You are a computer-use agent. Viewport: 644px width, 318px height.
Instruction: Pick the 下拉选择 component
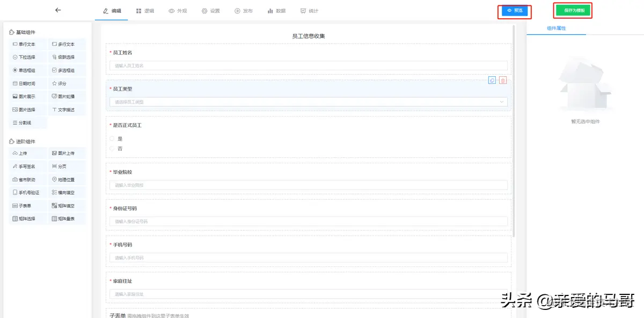[x=28, y=57]
